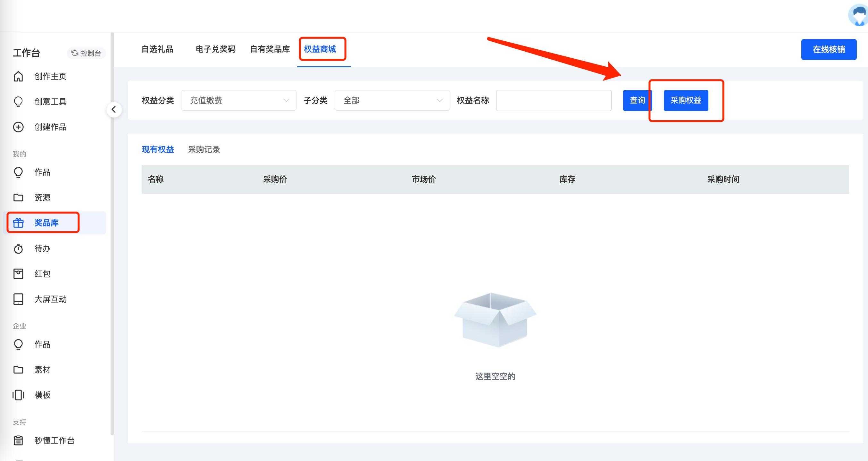This screenshot has height=461, width=868.
Task: Click the 权益名称 text input field
Action: [554, 100]
